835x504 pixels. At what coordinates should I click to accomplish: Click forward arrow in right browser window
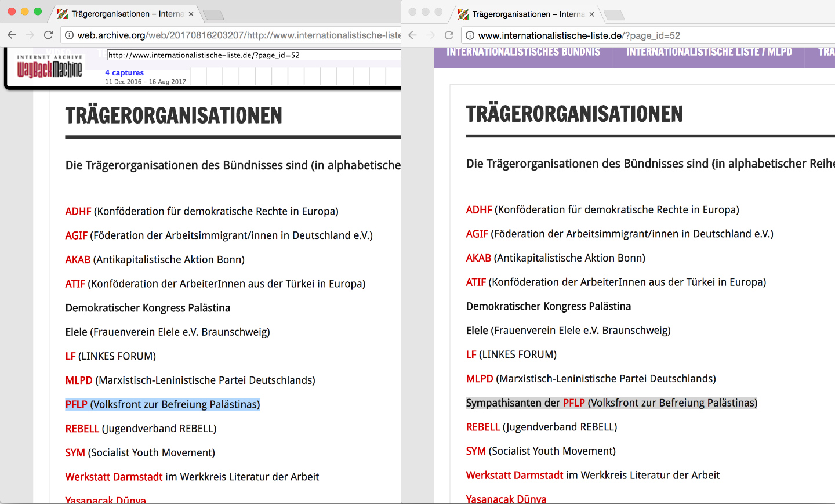pos(430,35)
